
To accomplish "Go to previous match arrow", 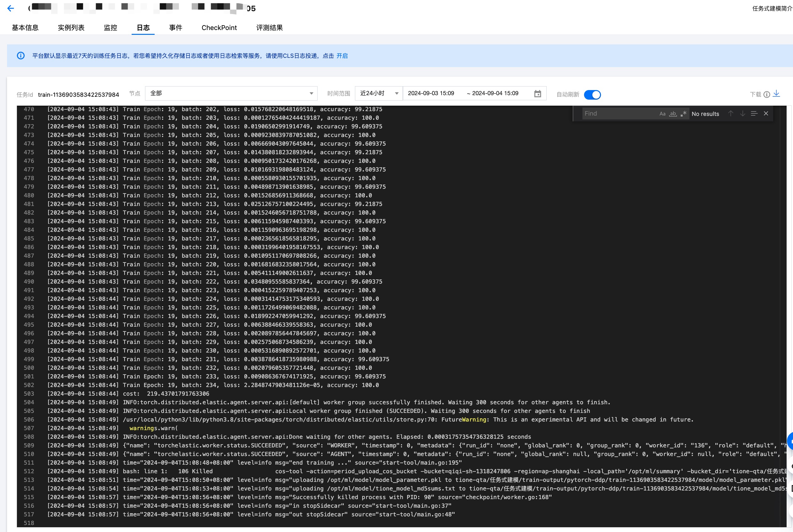I will pos(730,114).
